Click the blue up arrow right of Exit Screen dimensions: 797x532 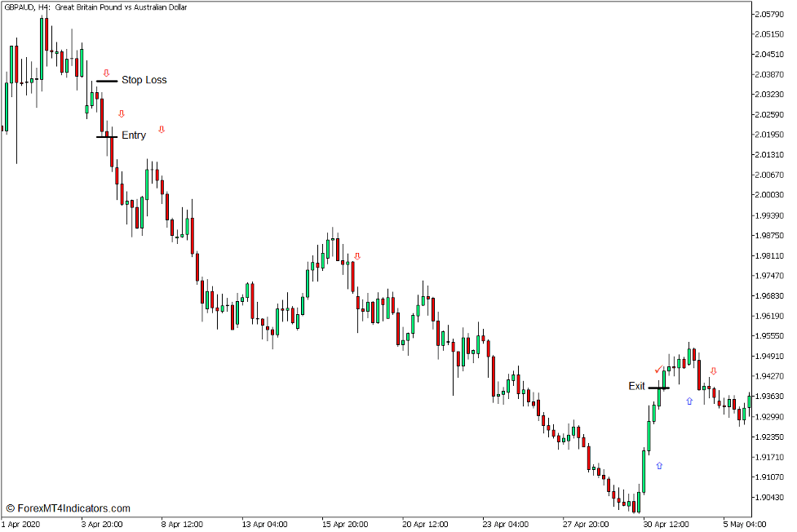tap(689, 400)
